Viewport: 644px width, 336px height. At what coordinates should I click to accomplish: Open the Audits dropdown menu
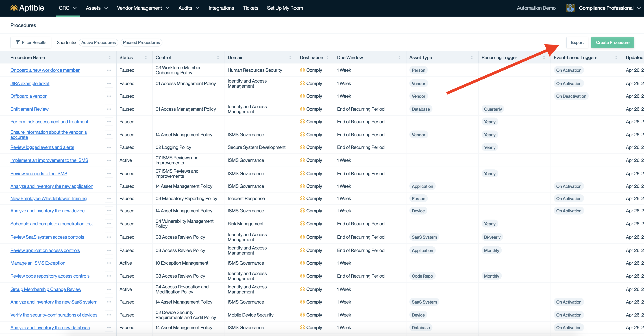[189, 8]
